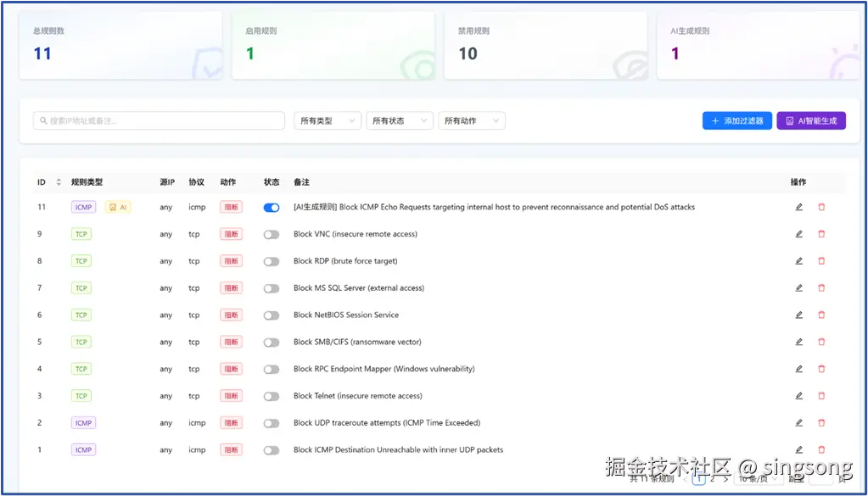Viewport: 868px width, 496px height.
Task: Click the AI badge on rule 11
Action: 118,208
